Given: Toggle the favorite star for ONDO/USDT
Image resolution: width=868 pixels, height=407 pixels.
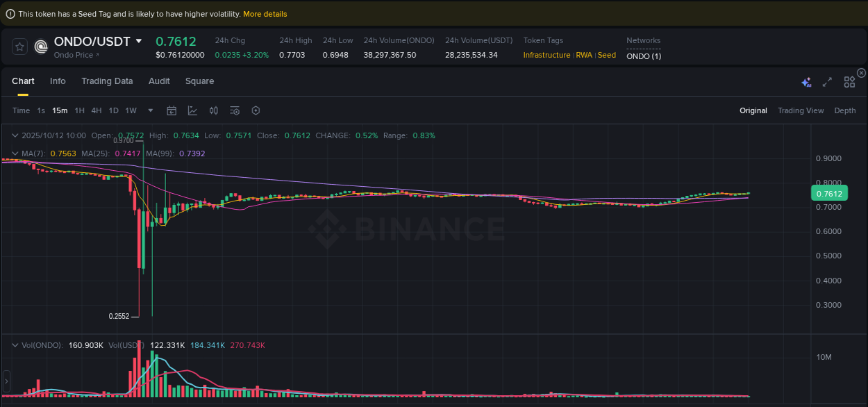Looking at the screenshot, I should click(20, 47).
